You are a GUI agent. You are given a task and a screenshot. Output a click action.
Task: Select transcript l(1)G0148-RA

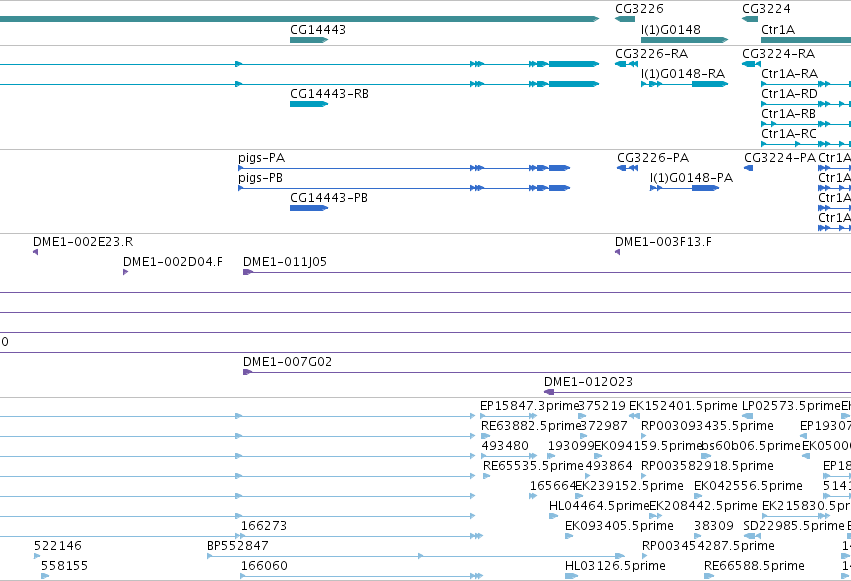click(684, 84)
